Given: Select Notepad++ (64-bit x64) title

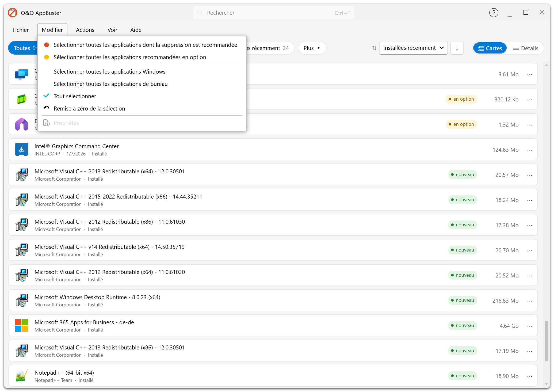Looking at the screenshot, I should (x=64, y=373).
